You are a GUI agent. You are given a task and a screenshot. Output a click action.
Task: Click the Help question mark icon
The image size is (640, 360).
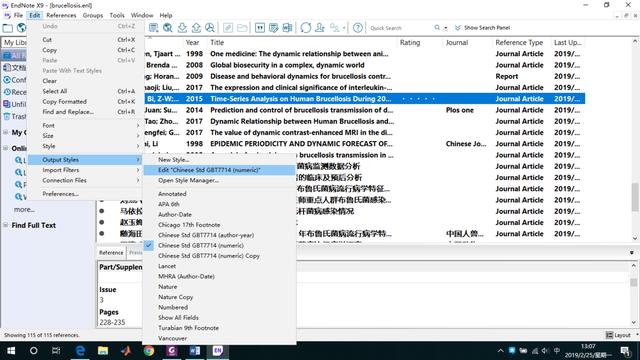(358, 28)
